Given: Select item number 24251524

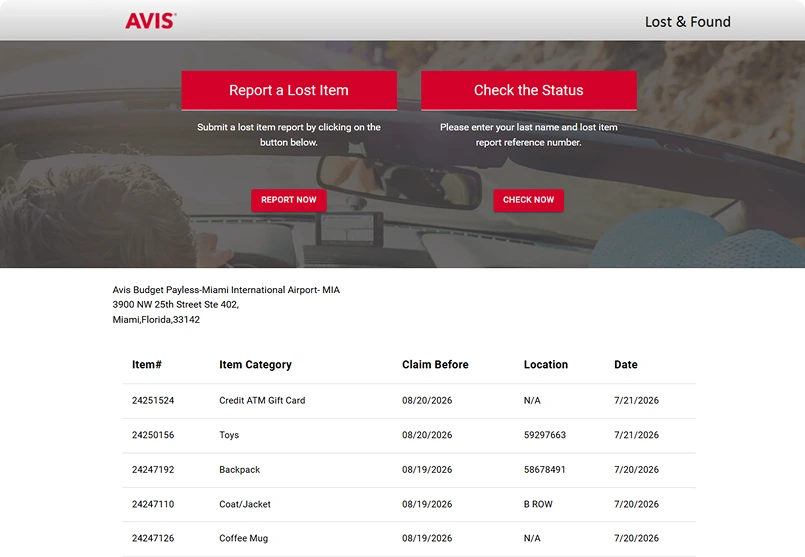Looking at the screenshot, I should click(x=153, y=400).
